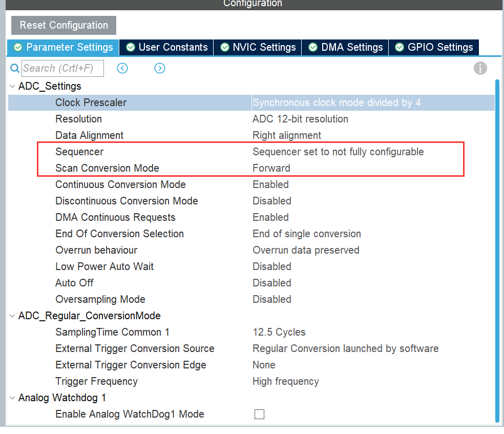Click Oversampling Mode Disabled value
The height and width of the screenshot is (434, 504).
tap(272, 299)
